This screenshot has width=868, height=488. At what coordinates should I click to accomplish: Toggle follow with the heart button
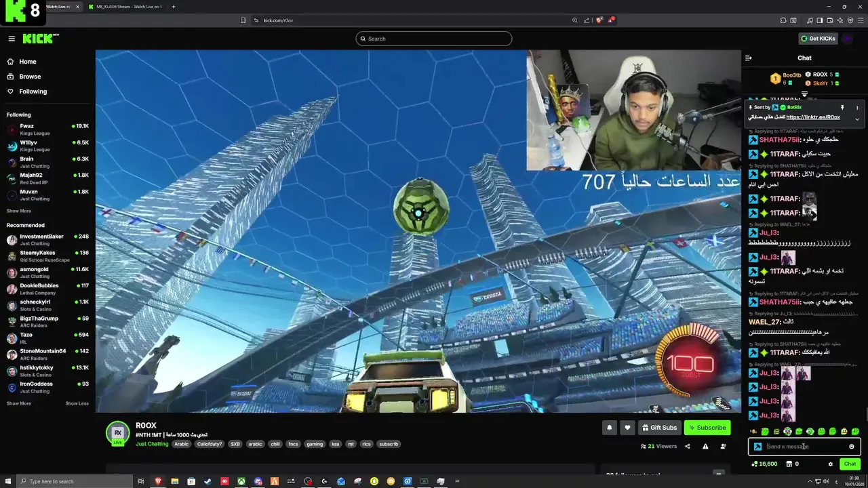click(x=627, y=428)
